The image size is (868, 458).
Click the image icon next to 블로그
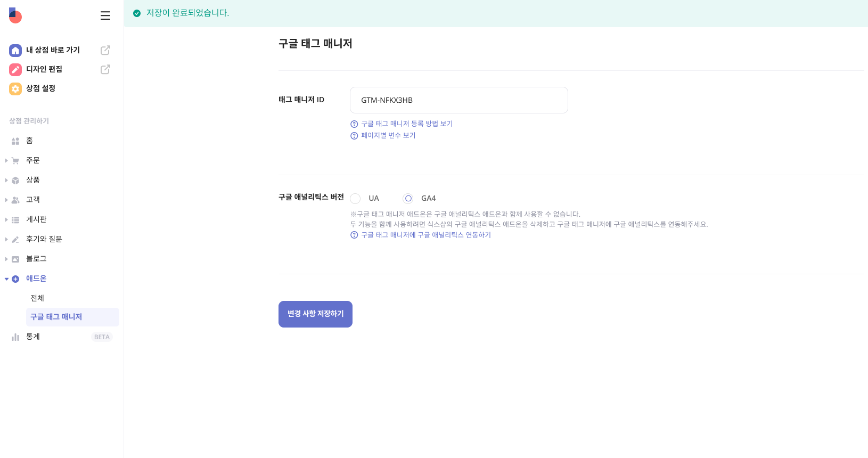15,259
